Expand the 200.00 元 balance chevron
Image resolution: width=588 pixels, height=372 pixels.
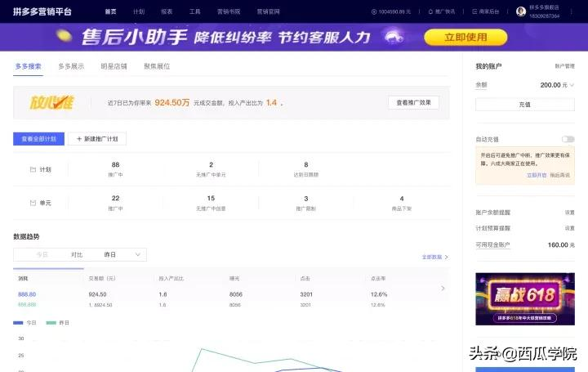click(572, 85)
